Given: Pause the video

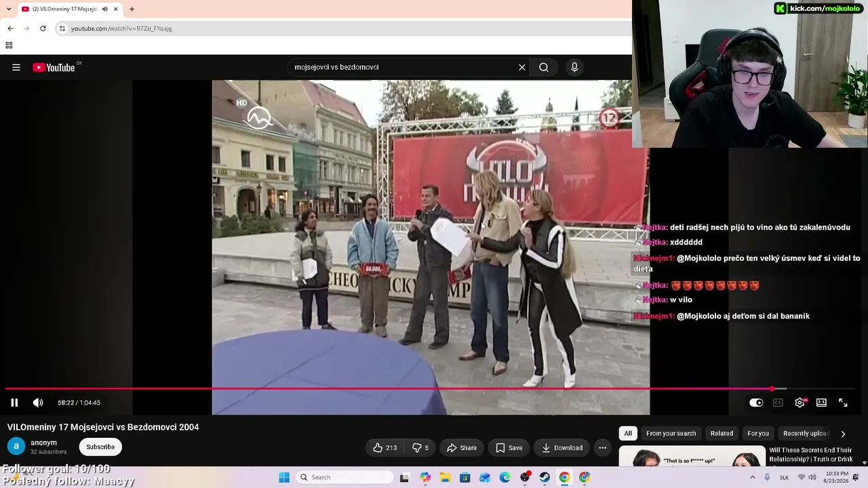Looking at the screenshot, I should [x=14, y=403].
